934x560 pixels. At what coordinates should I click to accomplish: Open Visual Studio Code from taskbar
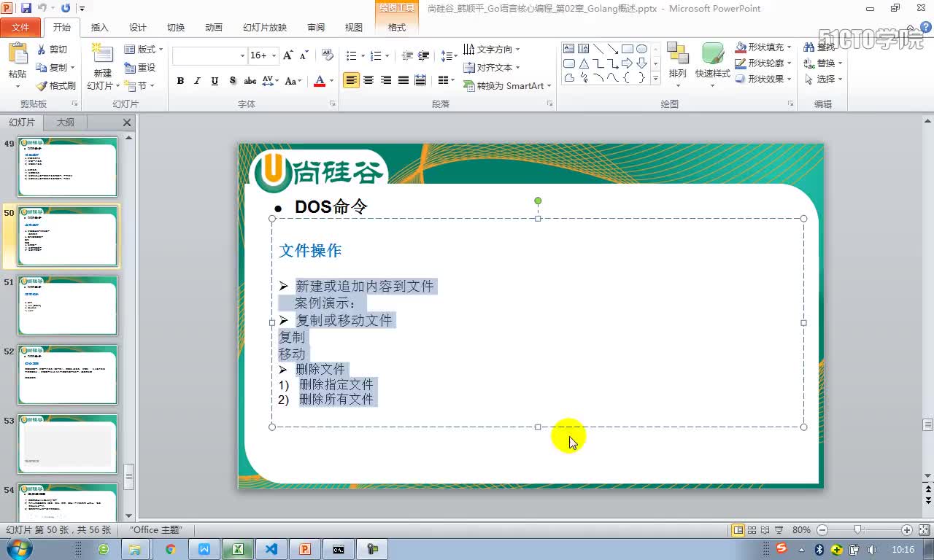[x=271, y=549]
